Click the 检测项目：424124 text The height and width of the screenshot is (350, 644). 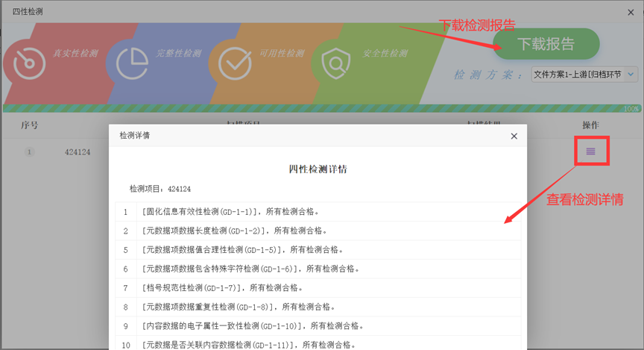point(160,190)
